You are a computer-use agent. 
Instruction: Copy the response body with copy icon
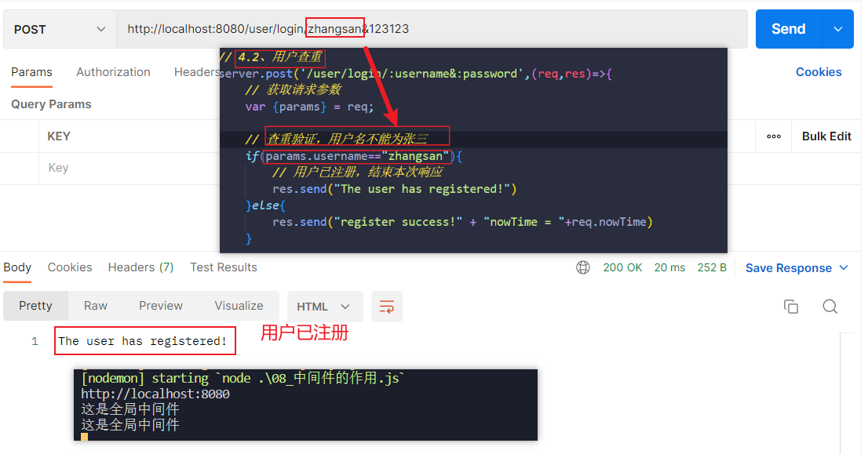click(790, 307)
